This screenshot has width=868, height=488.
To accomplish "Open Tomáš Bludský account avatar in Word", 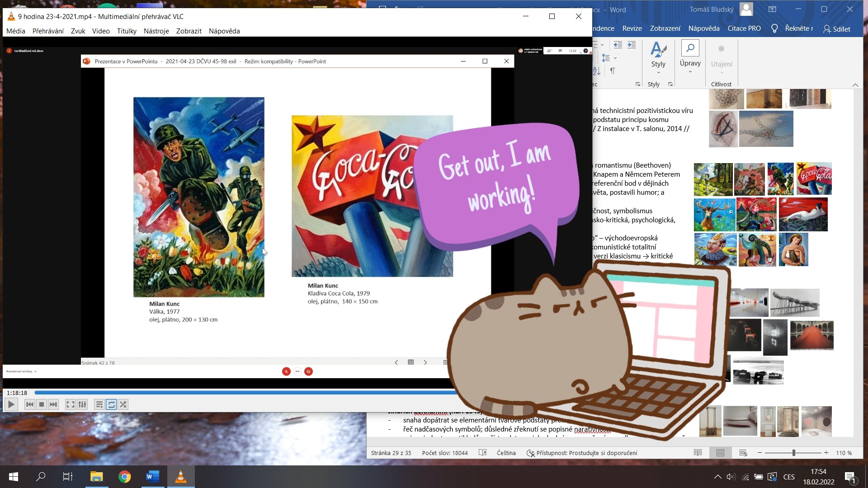I will tap(746, 9).
